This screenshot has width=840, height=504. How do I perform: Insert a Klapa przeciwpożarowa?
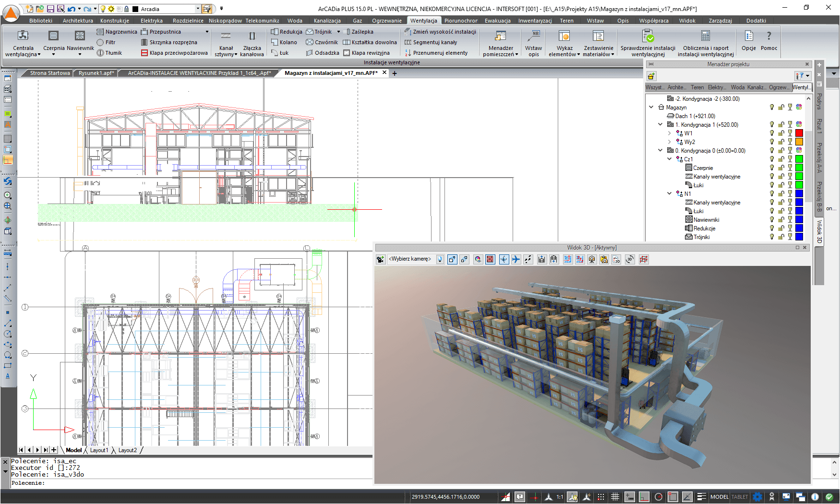coord(174,53)
